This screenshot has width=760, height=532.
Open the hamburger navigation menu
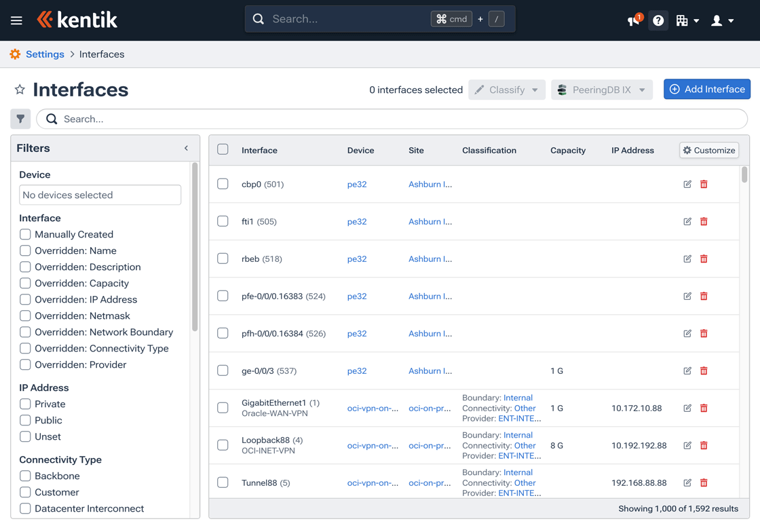click(x=18, y=20)
